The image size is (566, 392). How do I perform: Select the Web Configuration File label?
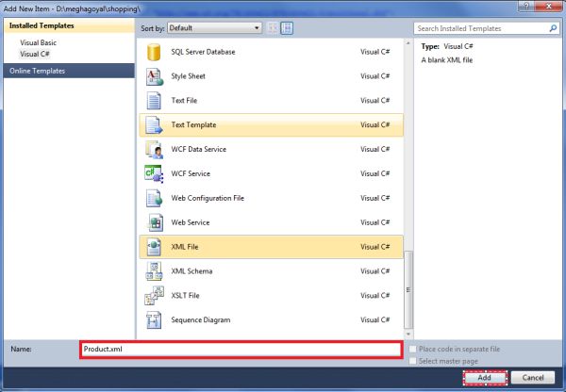[208, 198]
